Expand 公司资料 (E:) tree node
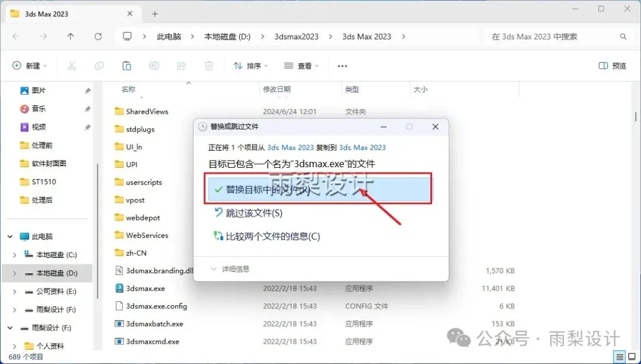This screenshot has width=641, height=364. (15, 292)
